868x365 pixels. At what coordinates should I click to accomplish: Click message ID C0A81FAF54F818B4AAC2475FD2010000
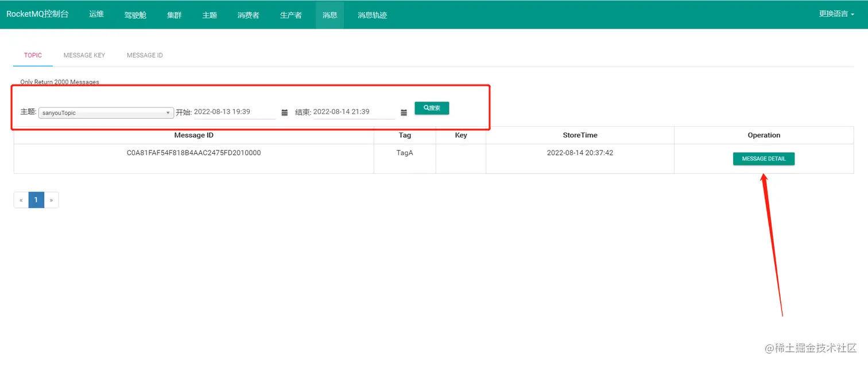click(194, 153)
